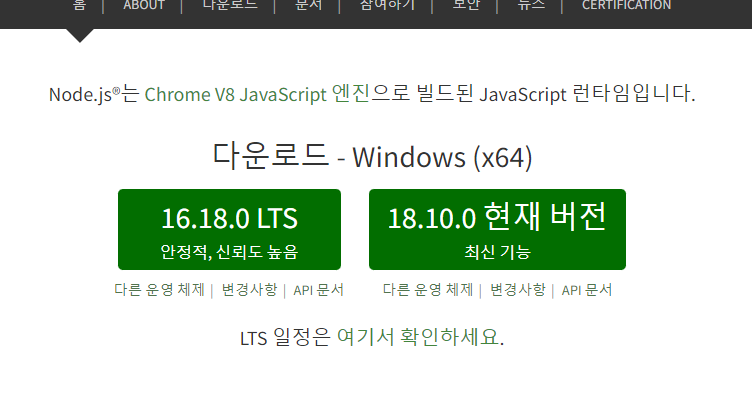Image resolution: width=752 pixels, height=394 pixels.
Task: Download the 18.10.0 현재 버전
Action: (497, 229)
